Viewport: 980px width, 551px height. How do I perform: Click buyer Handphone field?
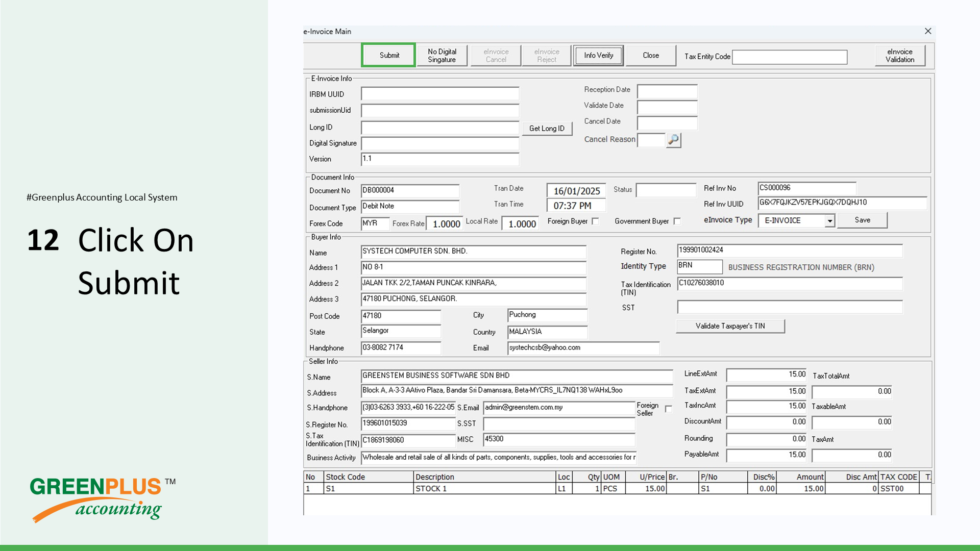click(401, 348)
